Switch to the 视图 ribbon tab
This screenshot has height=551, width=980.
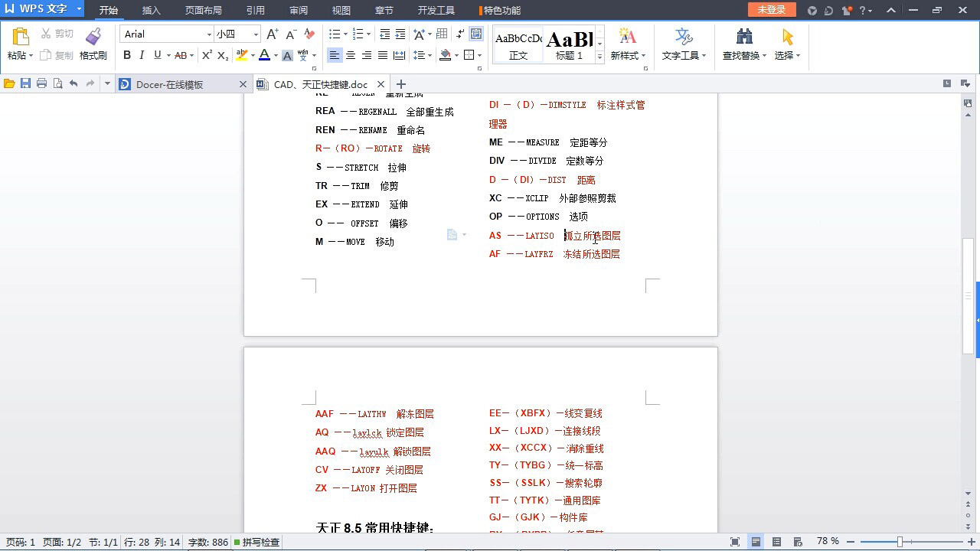pyautogui.click(x=341, y=11)
